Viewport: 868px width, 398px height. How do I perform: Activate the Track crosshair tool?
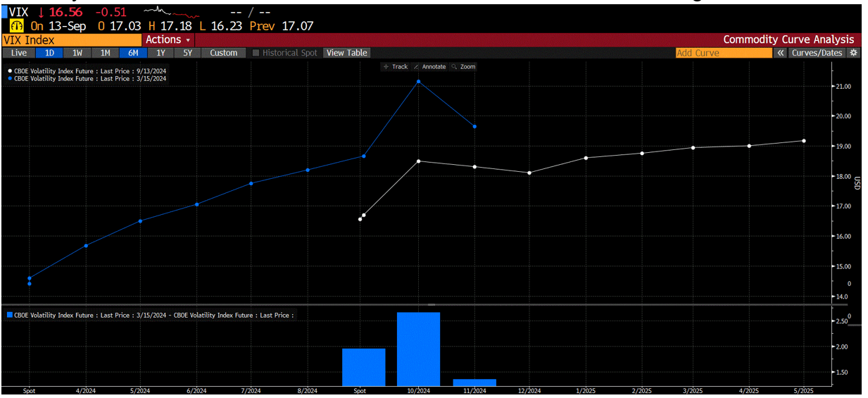(396, 66)
